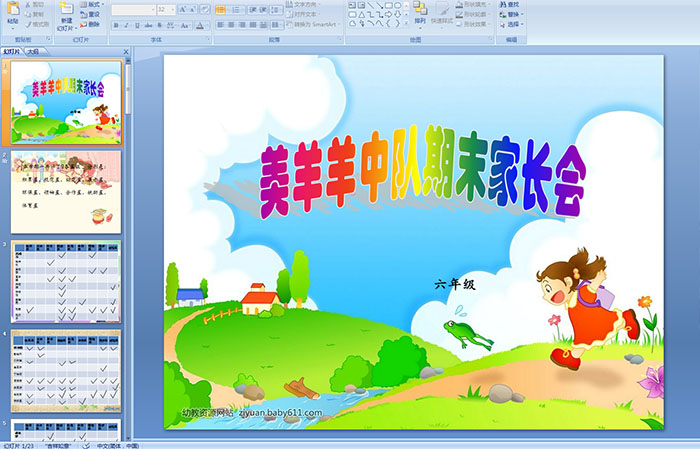Select the Text Box shape tool

(352, 5)
